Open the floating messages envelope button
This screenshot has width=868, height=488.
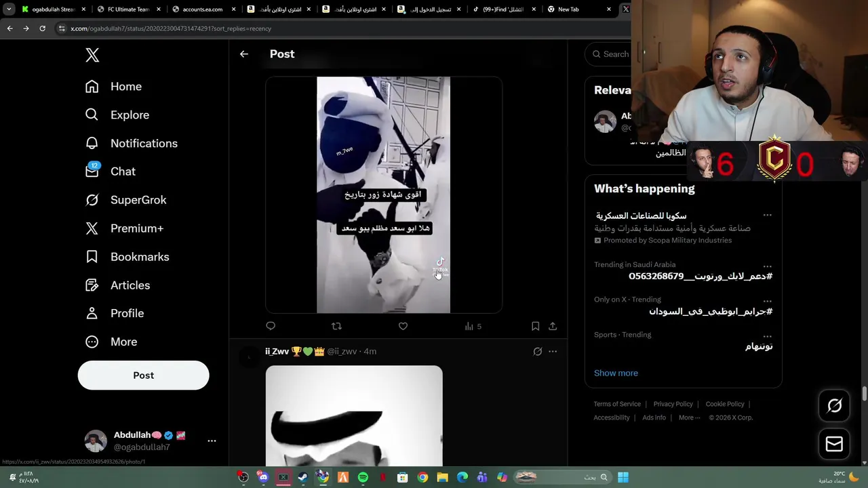click(834, 444)
